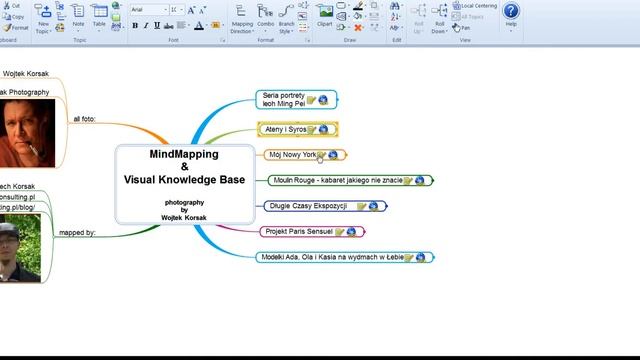Select 'Moulin Rouge - kabaret jakiego nie znacie' topic
Screen dimensions: 640x360
[x=350, y=180]
